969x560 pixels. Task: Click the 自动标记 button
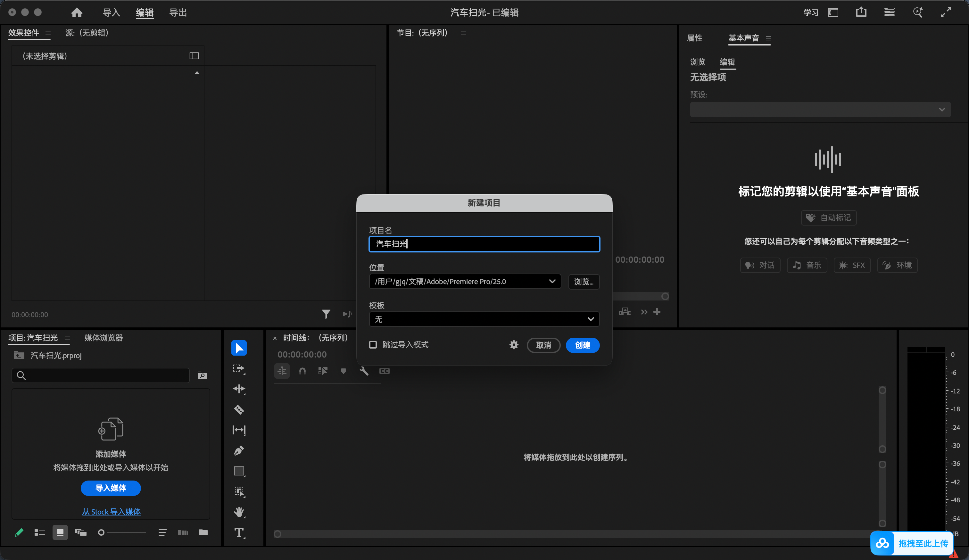tap(829, 218)
